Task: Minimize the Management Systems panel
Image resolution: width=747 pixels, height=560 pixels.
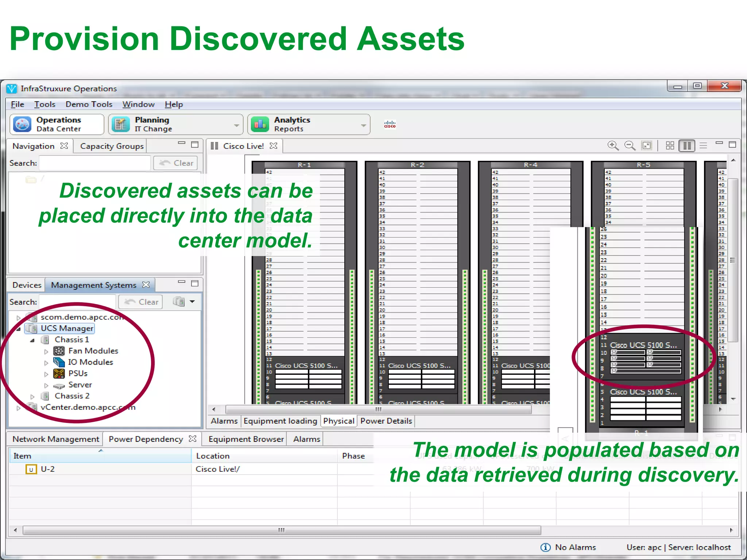Action: (182, 283)
